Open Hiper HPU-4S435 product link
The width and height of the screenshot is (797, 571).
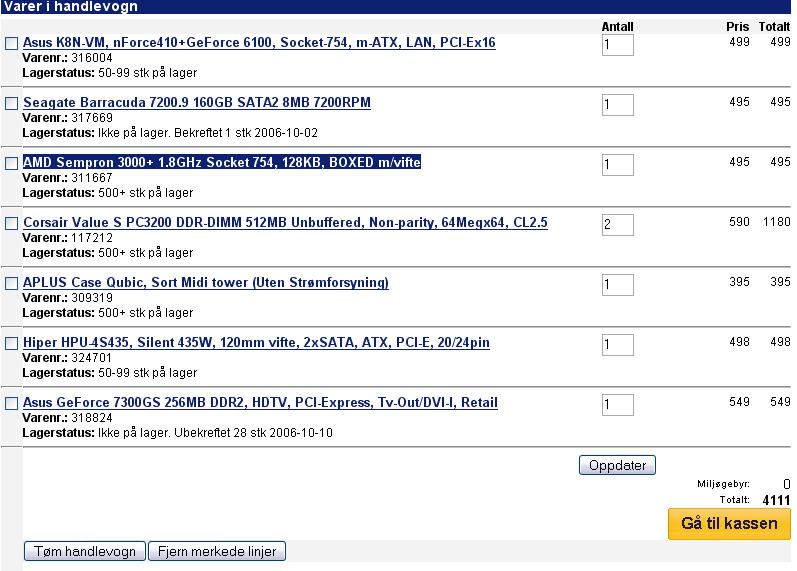256,343
